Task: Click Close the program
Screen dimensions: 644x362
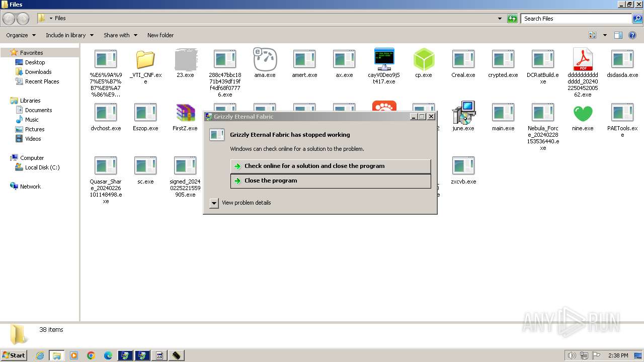Action: pyautogui.click(x=331, y=181)
